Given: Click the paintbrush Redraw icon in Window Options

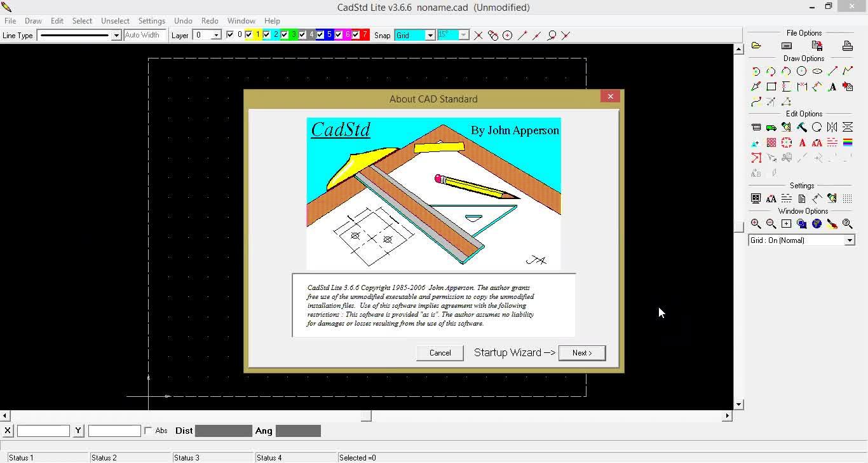Looking at the screenshot, I should 832,224.
